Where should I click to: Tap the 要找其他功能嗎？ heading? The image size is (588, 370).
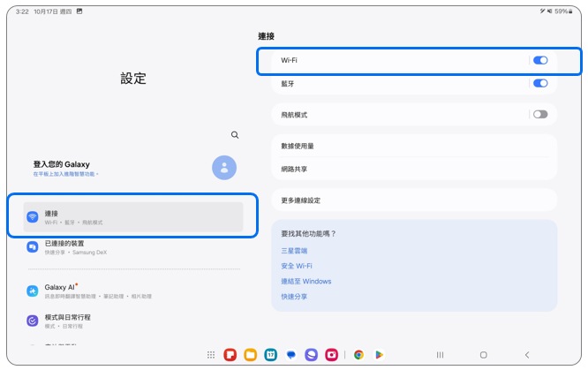coord(308,234)
